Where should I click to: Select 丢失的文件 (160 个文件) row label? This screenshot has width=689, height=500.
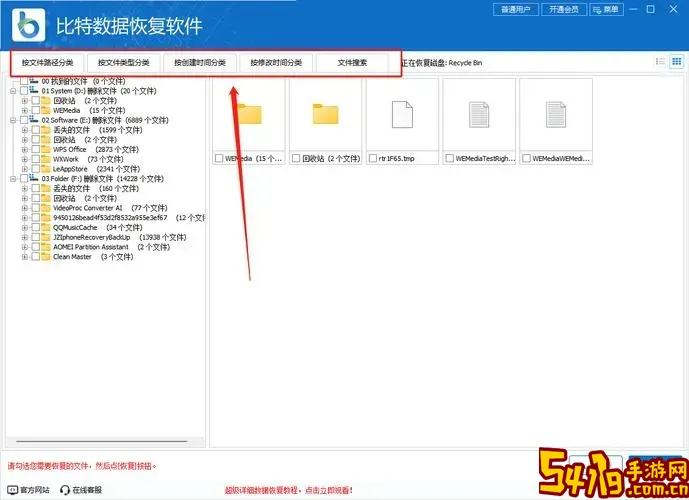tap(96, 188)
